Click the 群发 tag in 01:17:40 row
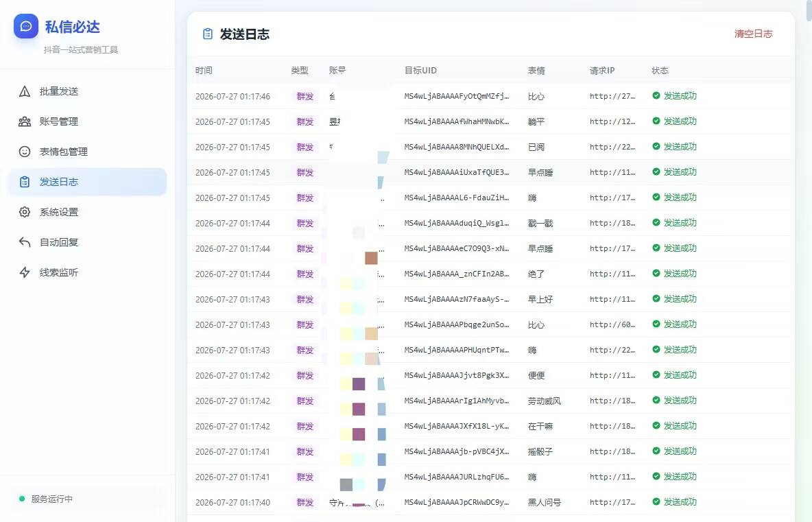The width and height of the screenshot is (812, 522). coord(305,502)
